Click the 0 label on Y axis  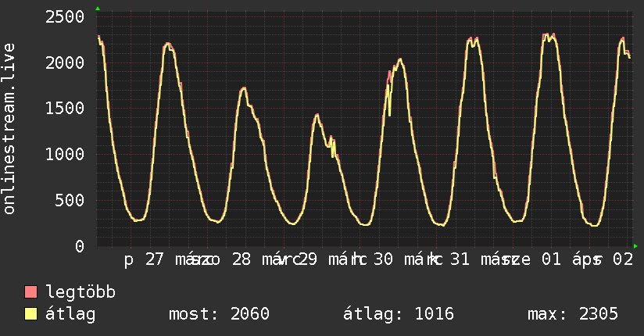80,246
